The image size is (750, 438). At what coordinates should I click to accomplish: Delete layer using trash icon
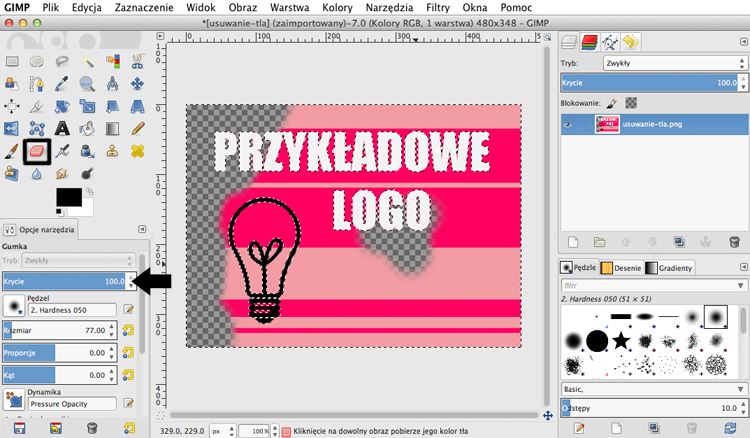point(734,242)
